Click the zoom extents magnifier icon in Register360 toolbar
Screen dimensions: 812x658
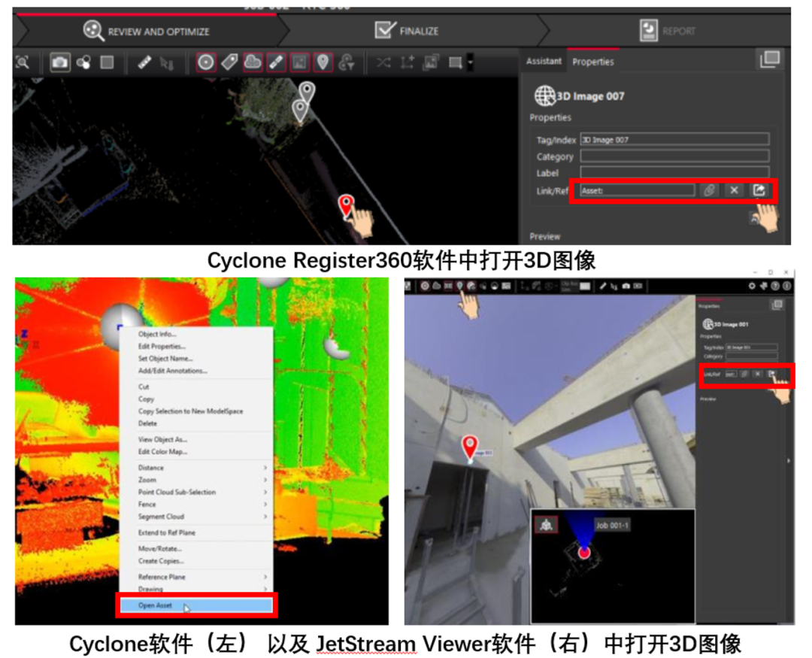(x=23, y=62)
